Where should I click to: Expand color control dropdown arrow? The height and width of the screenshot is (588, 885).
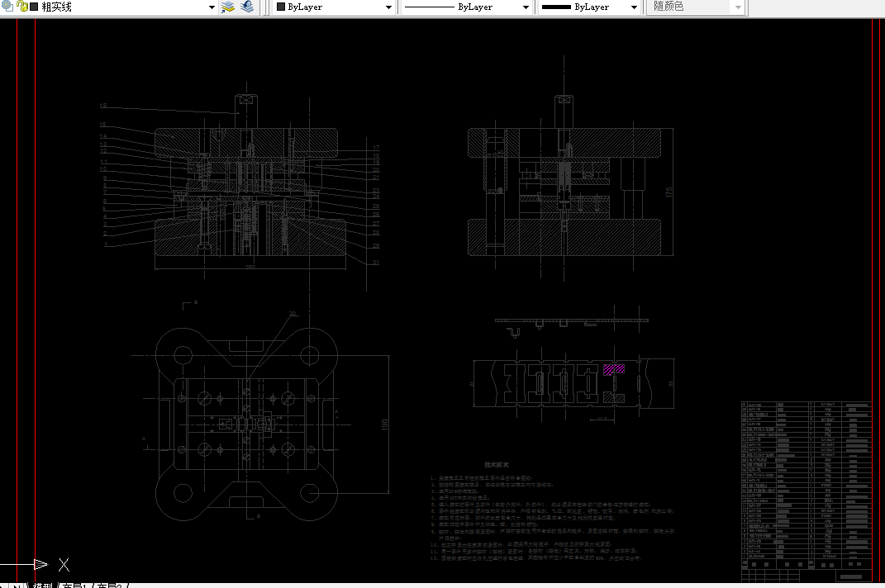click(x=388, y=7)
